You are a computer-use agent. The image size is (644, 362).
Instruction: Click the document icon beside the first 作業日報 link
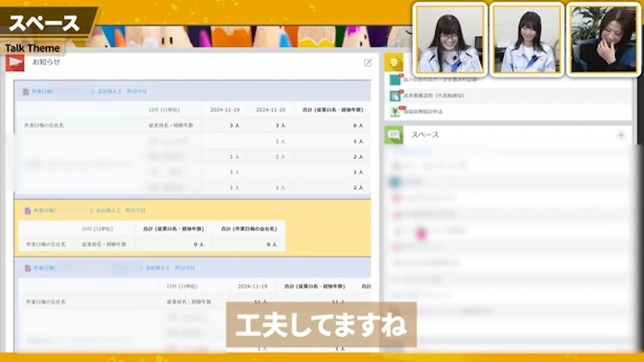tap(26, 91)
